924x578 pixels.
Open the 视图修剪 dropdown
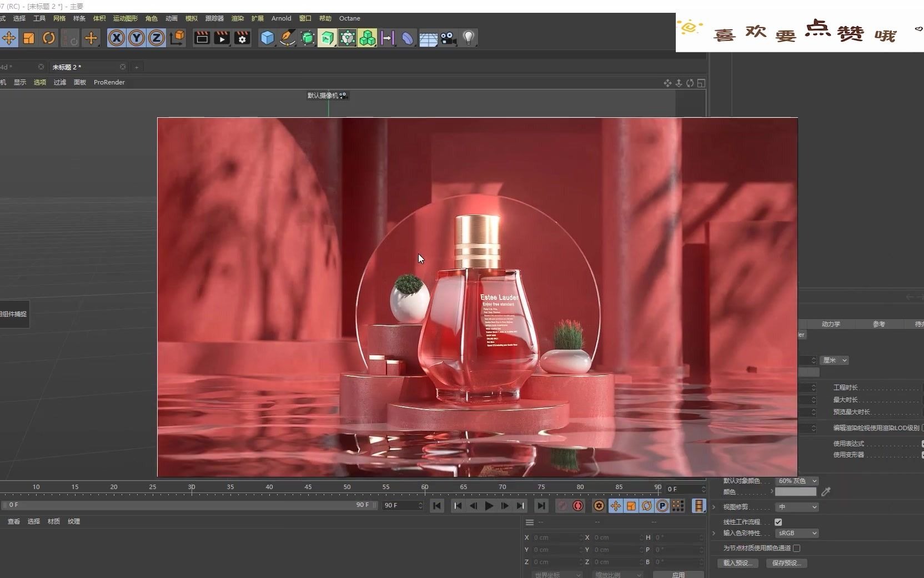pos(797,507)
